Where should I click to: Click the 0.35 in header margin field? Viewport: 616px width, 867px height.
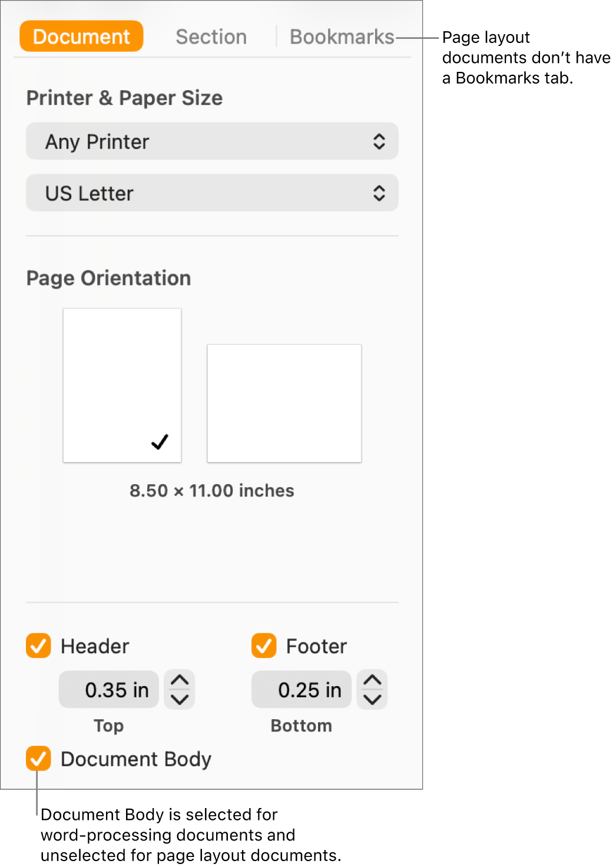108,689
